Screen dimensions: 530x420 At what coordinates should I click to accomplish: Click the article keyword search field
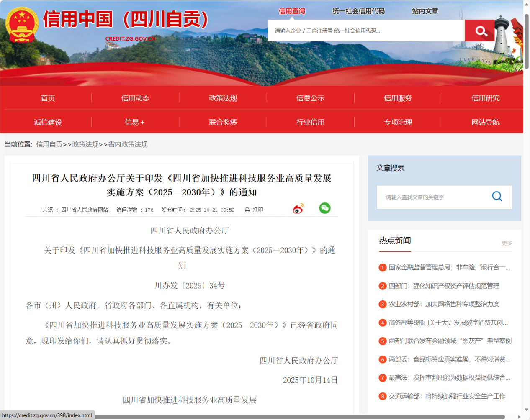tap(435, 197)
